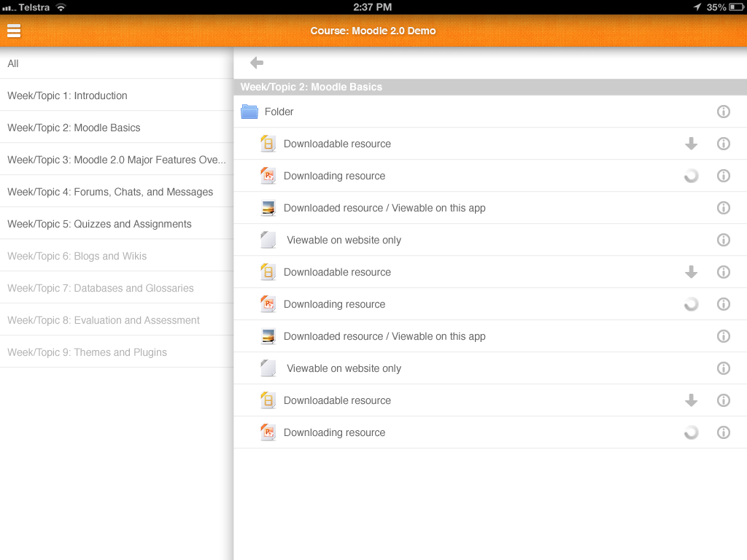747x560 pixels.
Task: Open info for the second Downloaded resource row
Action: 723,336
